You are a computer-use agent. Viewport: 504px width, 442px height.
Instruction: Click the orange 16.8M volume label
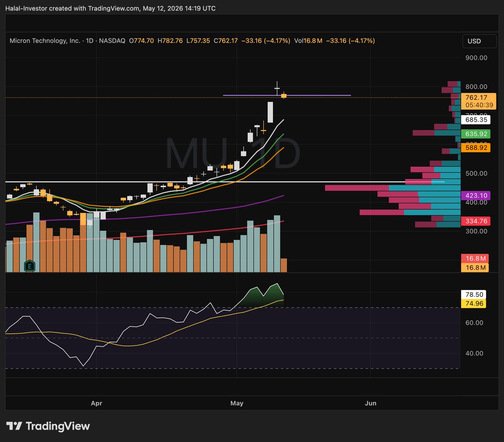click(x=475, y=267)
